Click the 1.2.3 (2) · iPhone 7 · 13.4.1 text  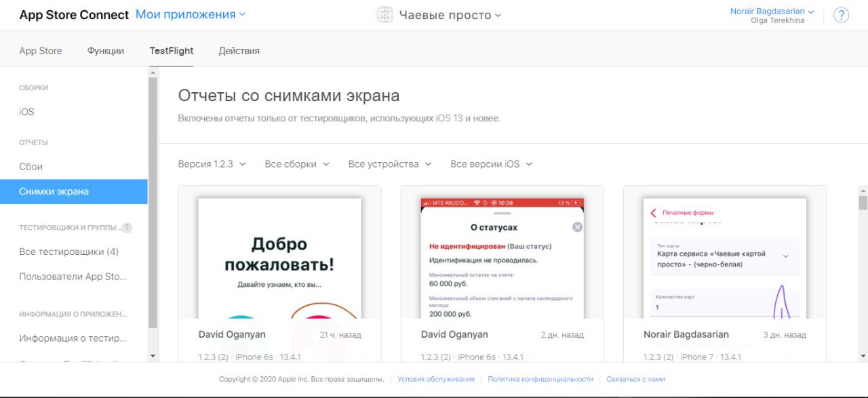pyautogui.click(x=692, y=357)
